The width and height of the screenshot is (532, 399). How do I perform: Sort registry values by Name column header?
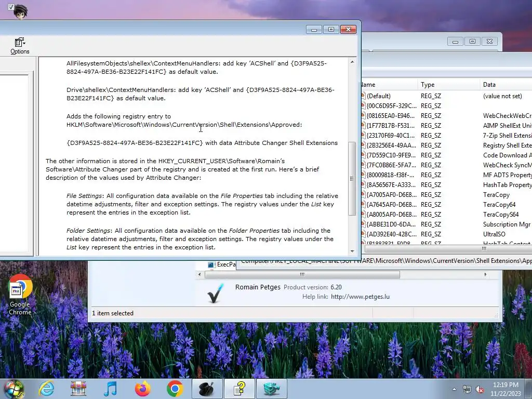[390, 85]
